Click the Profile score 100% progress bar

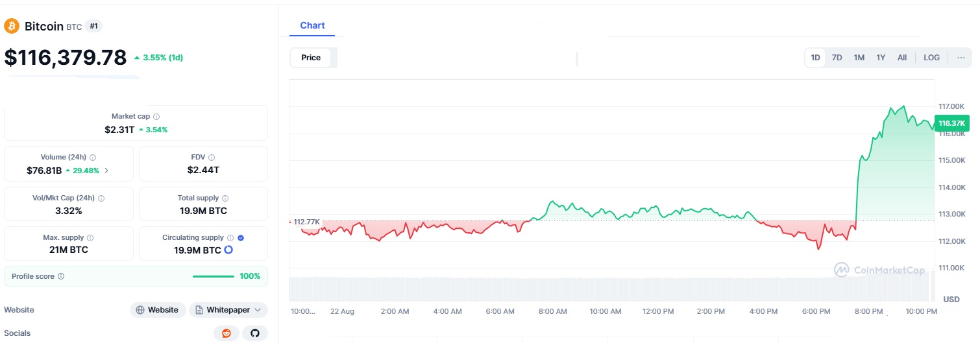tap(214, 276)
